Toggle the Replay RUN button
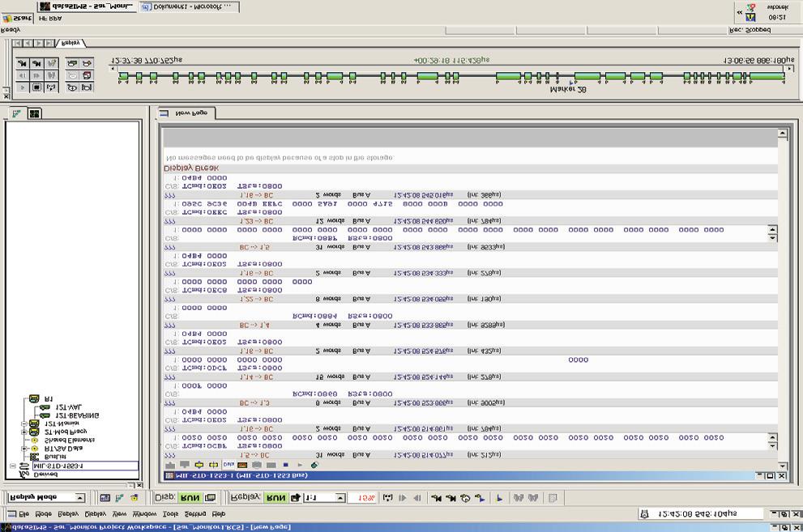This screenshot has height=532, width=803. click(276, 498)
